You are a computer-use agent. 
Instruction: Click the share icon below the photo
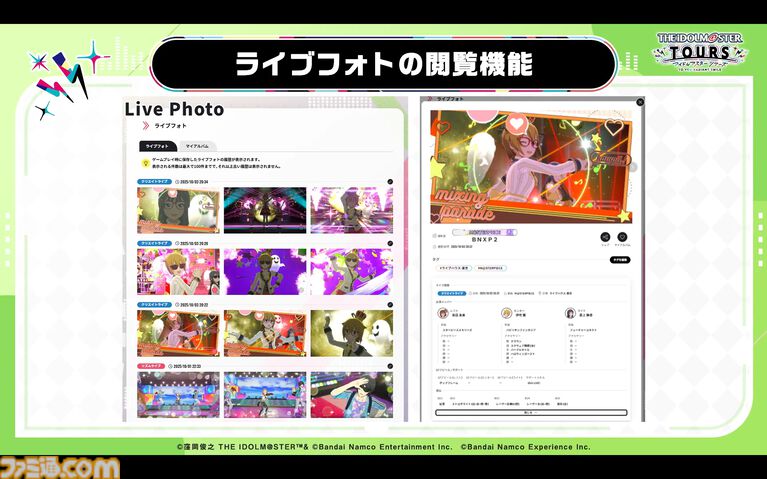pos(605,237)
